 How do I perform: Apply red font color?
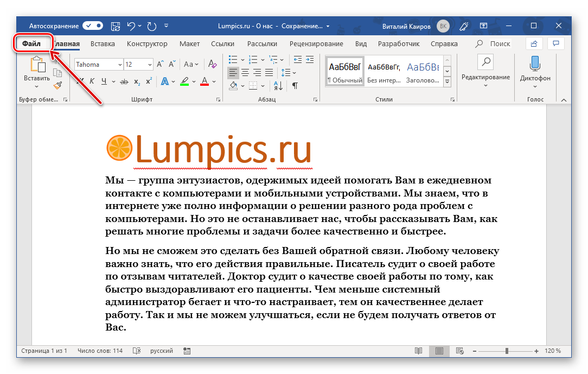tap(204, 81)
